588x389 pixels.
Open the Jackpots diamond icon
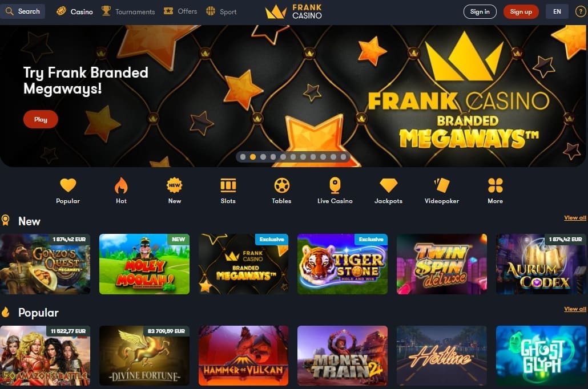tap(388, 185)
